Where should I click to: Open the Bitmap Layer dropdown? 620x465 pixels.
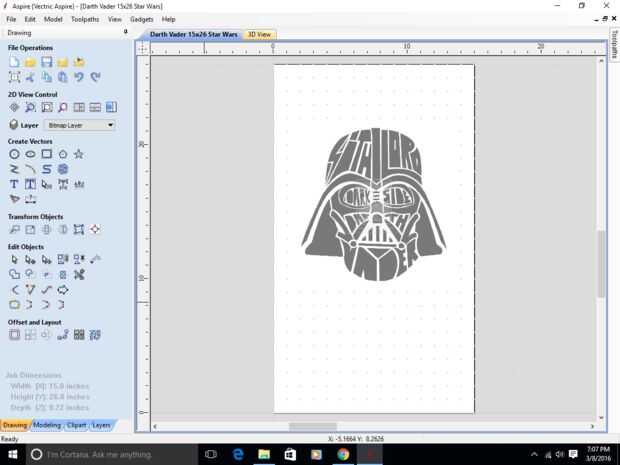tap(79, 125)
